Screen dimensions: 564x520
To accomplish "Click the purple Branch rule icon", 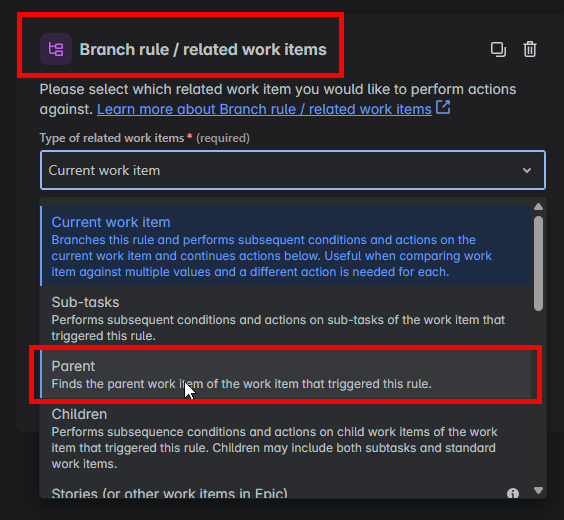I will pos(56,49).
